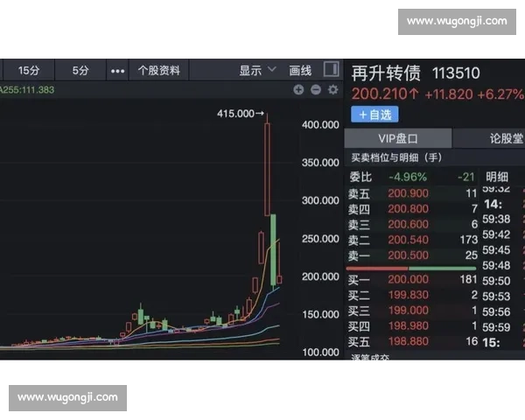Click the 59:38 trade time entry
Image resolution: width=525 pixels, height=420 pixels.
pos(496,220)
